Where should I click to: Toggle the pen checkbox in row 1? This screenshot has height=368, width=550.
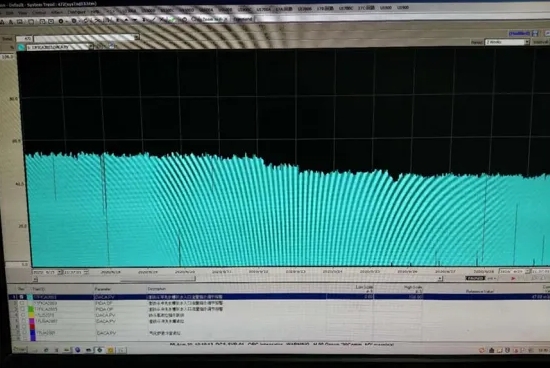(22, 297)
